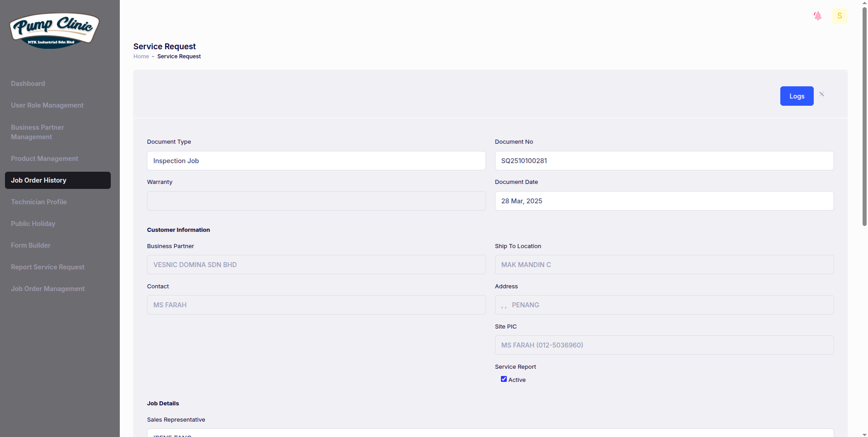The width and height of the screenshot is (868, 437).
Task: Open the user avatar menu
Action: point(839,16)
